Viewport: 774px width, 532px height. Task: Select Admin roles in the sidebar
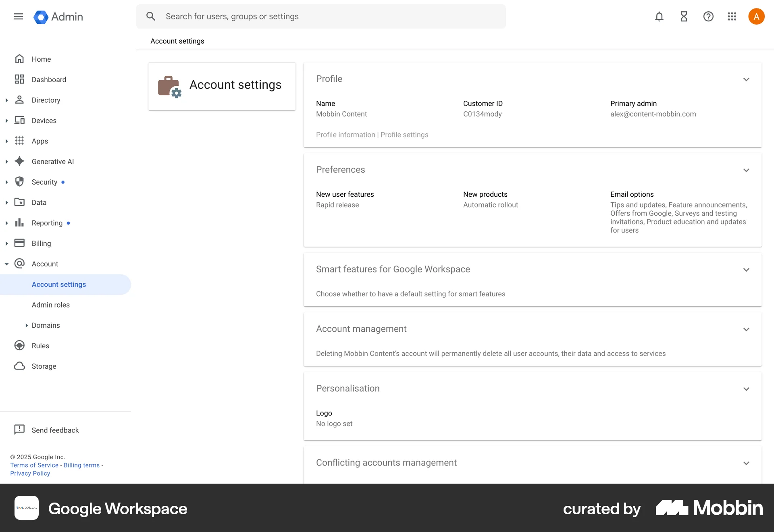51,305
